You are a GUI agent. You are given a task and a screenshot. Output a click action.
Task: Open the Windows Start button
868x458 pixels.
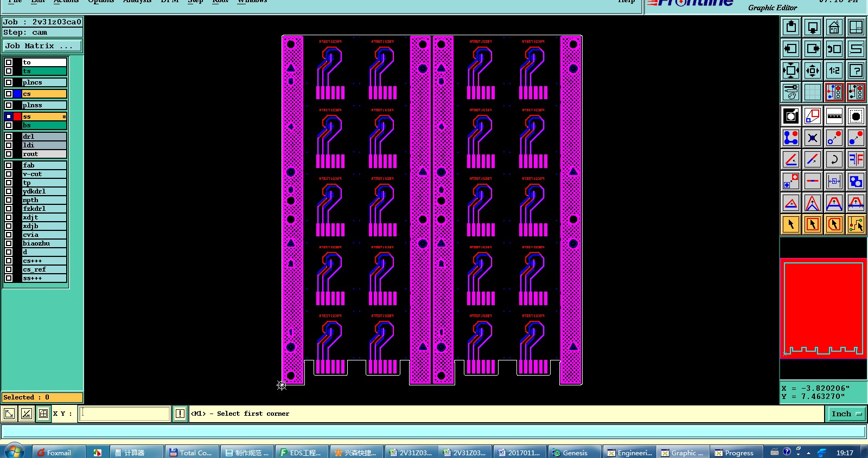(x=14, y=451)
